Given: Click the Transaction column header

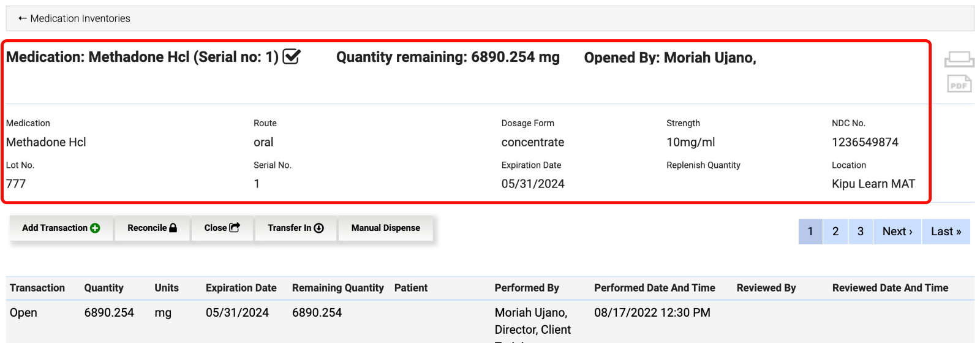Looking at the screenshot, I should pos(37,288).
